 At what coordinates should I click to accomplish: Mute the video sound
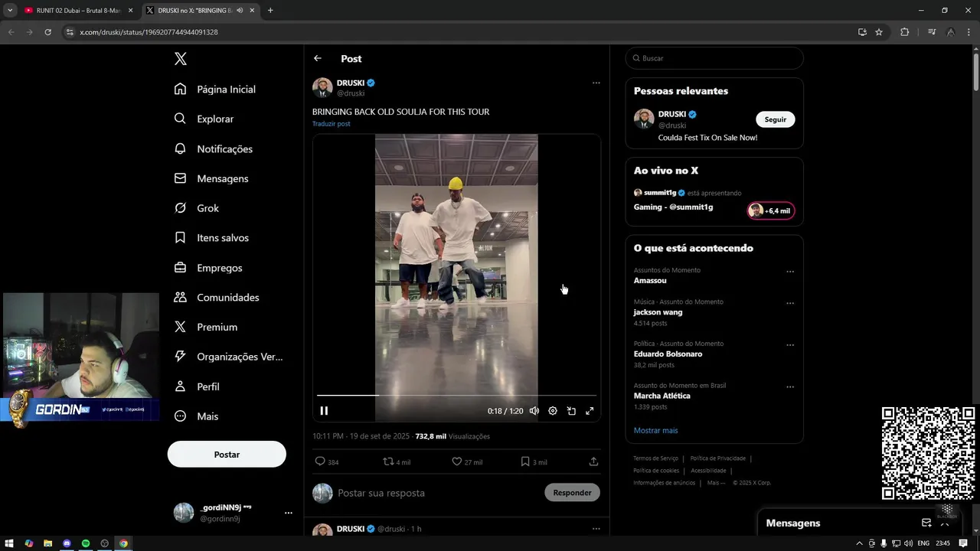coord(534,411)
